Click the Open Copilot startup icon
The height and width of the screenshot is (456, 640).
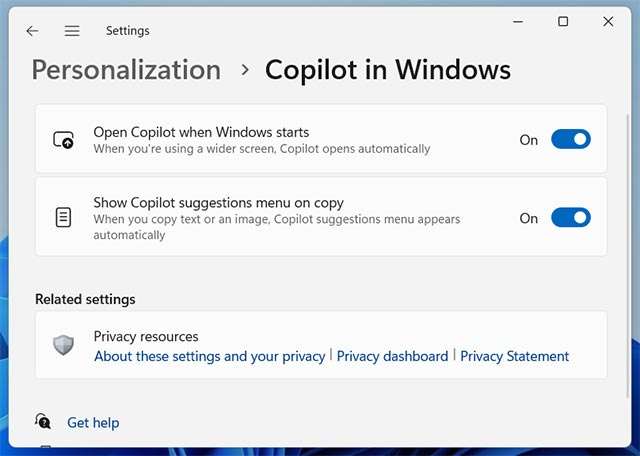[x=63, y=140]
